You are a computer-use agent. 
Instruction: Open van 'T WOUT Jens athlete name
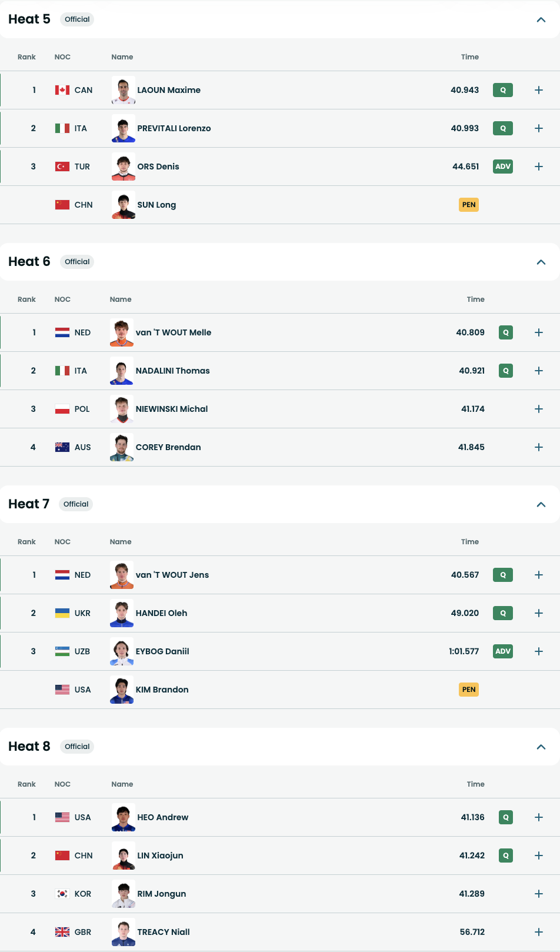tap(172, 575)
